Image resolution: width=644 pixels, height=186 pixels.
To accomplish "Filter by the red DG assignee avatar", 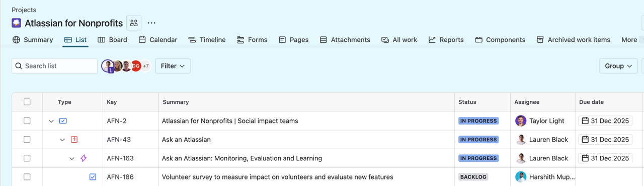I will pyautogui.click(x=136, y=66).
